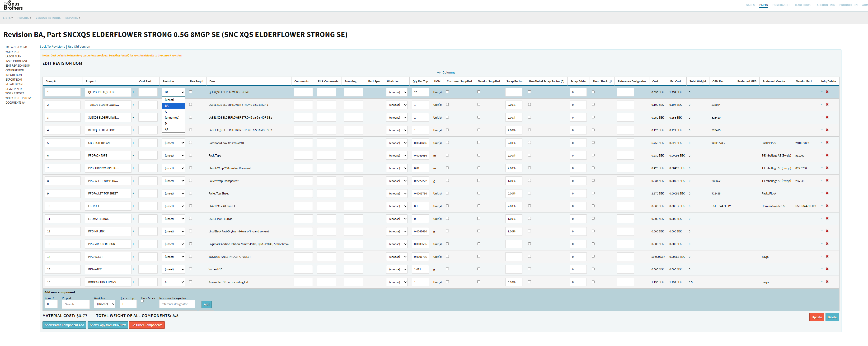Open info chevron for PPGINK LINX row
This screenshot has height=346, width=868.
pos(821,231)
